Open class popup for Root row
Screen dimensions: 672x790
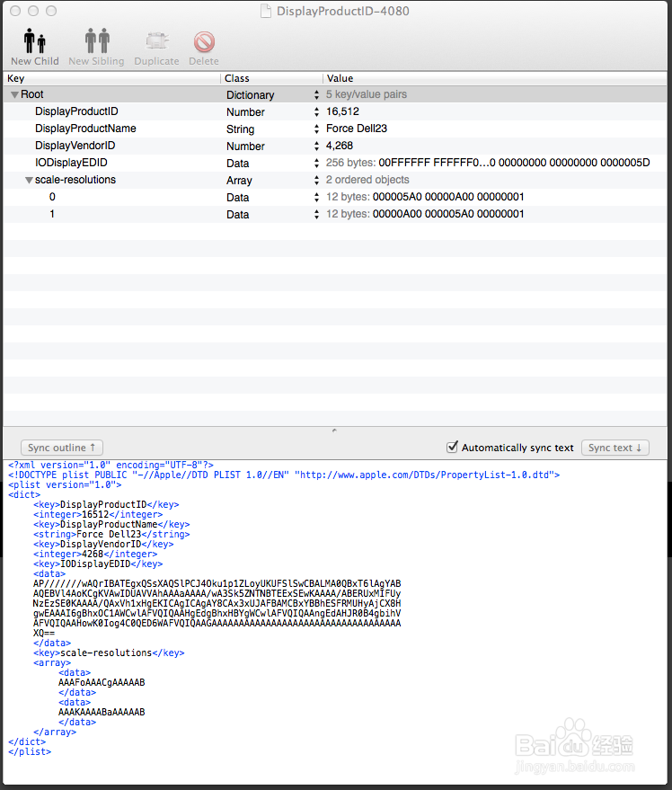click(x=316, y=94)
